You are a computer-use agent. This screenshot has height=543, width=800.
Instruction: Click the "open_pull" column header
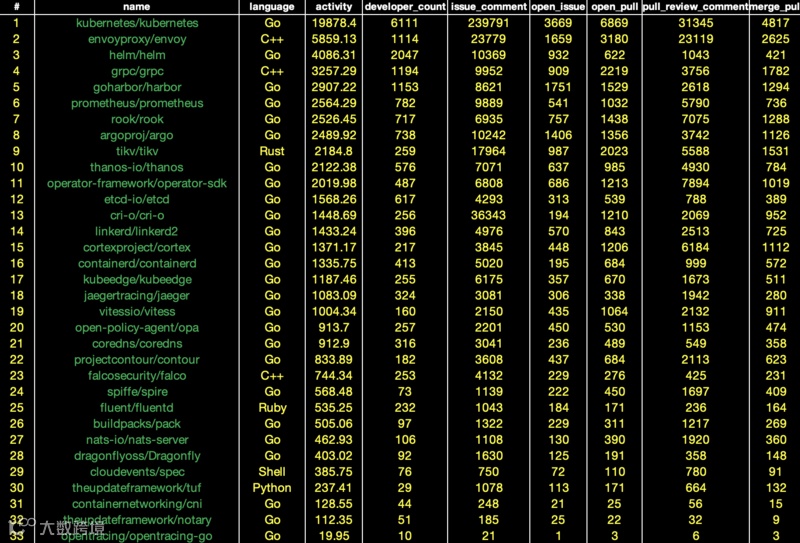pyautogui.click(x=614, y=7)
